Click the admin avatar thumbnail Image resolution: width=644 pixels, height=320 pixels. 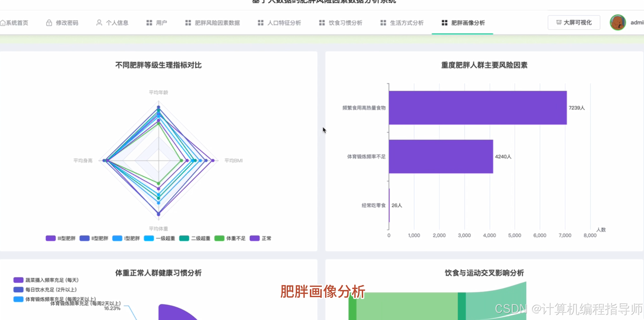[617, 22]
